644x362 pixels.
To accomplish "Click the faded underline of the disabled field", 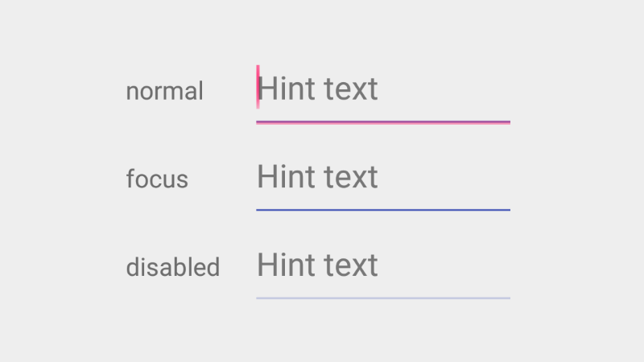I will (382, 298).
